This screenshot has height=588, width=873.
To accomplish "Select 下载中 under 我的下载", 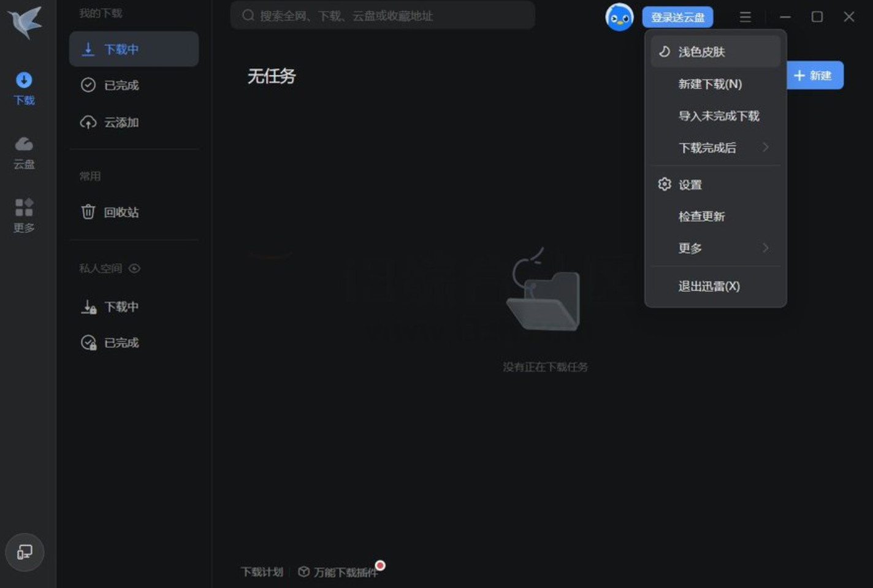I will [x=134, y=49].
